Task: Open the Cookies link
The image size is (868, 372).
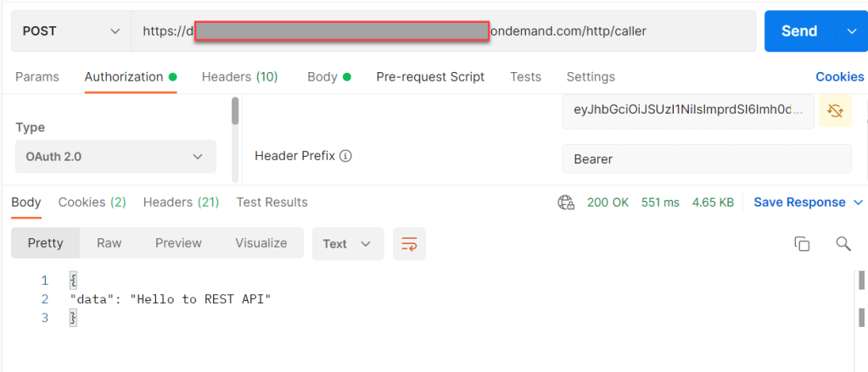Action: point(839,77)
